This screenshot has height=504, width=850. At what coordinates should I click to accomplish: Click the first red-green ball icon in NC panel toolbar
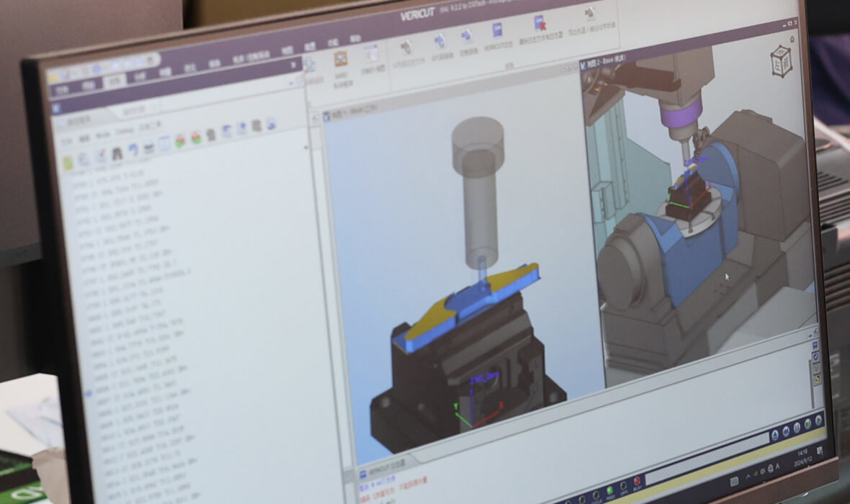click(180, 141)
